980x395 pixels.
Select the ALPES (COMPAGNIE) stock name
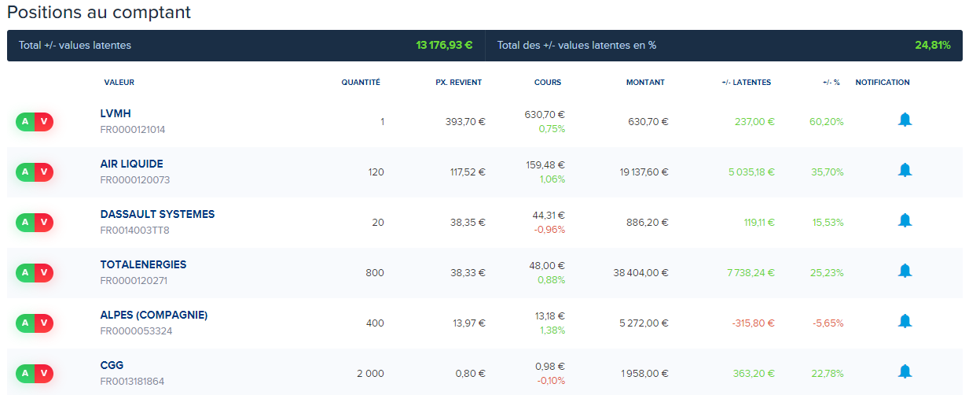pos(154,316)
